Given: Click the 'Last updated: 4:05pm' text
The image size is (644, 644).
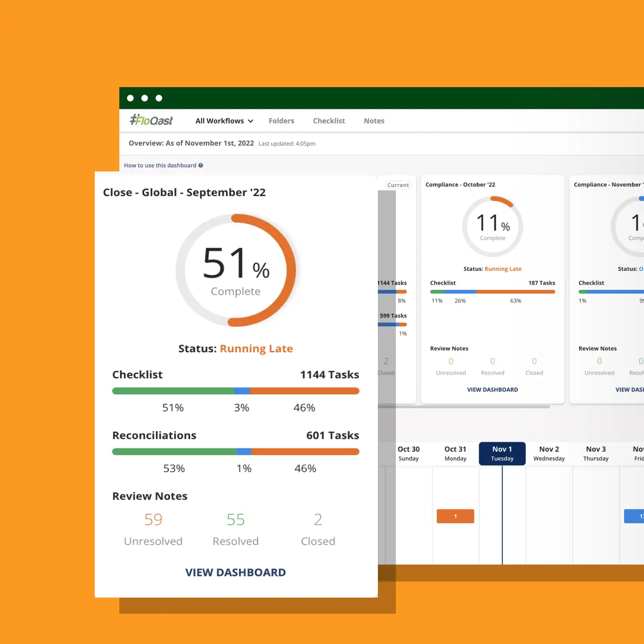Looking at the screenshot, I should 287,143.
